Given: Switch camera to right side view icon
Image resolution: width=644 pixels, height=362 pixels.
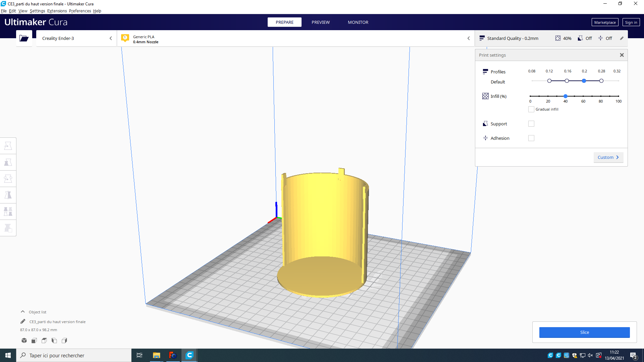Looking at the screenshot, I should point(64,341).
